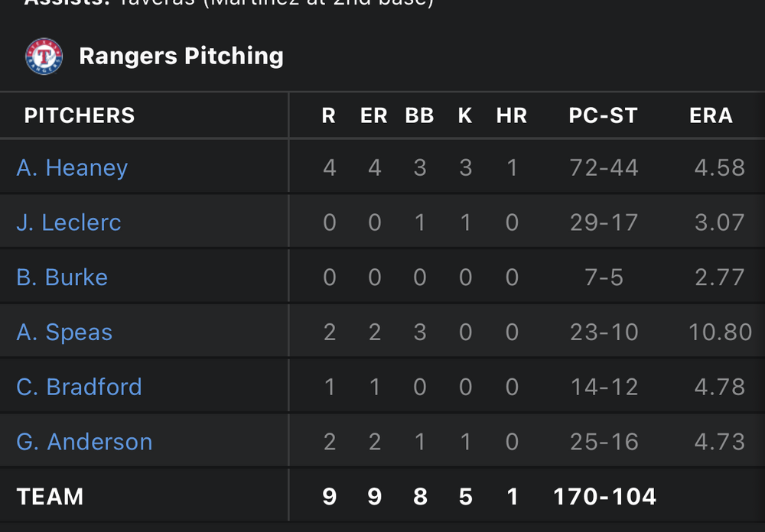This screenshot has height=532, width=765.
Task: Click the ERA column header
Action: click(711, 115)
